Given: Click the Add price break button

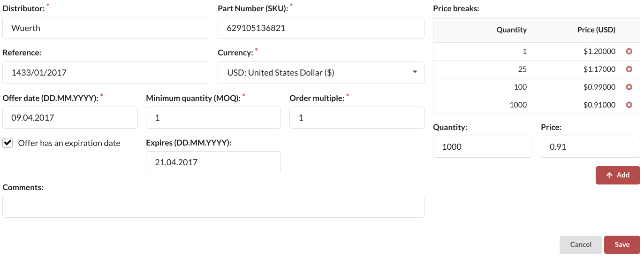Looking at the screenshot, I should [x=617, y=175].
